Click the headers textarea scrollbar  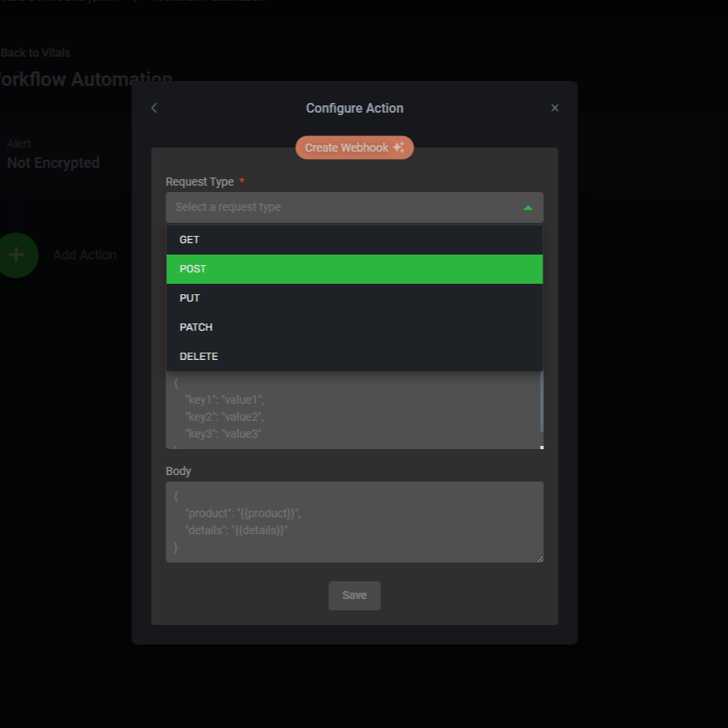(x=542, y=401)
